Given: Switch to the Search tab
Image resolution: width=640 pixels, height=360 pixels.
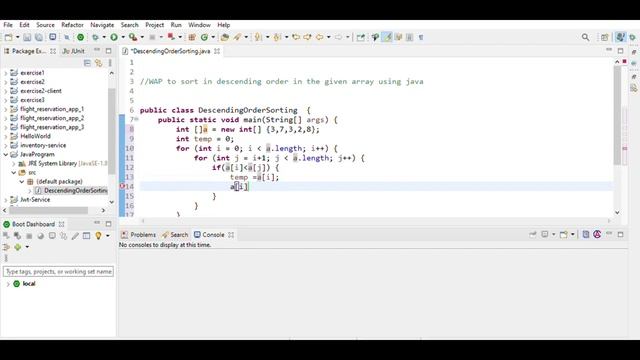Looking at the screenshot, I should tap(175, 235).
